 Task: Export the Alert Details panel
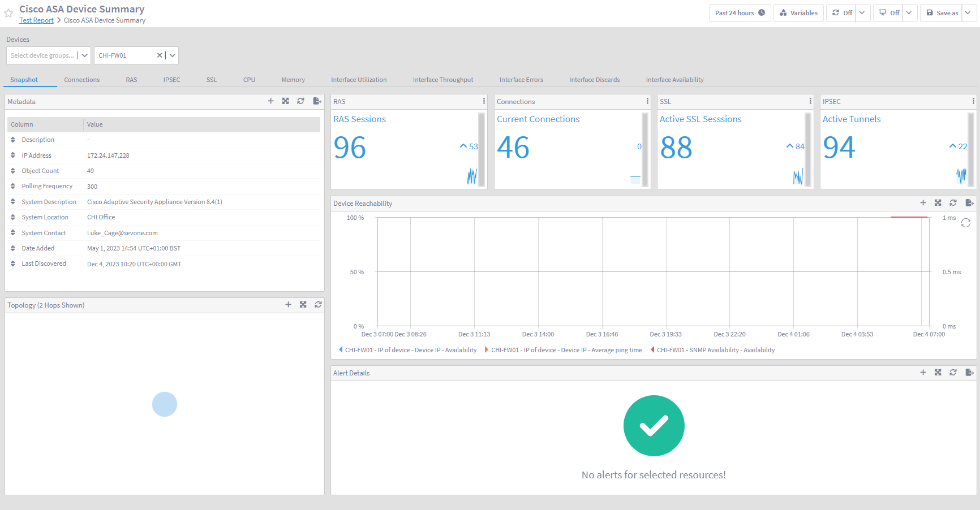(969, 373)
